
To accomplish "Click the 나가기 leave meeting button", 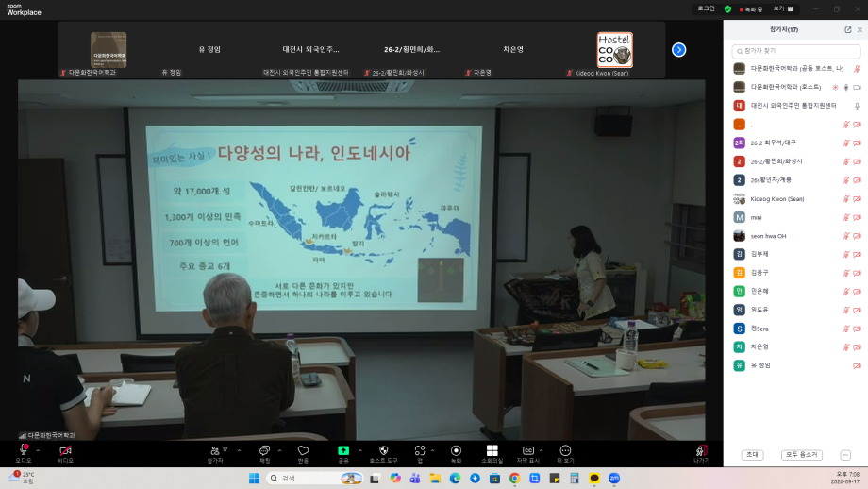I will coord(701,453).
